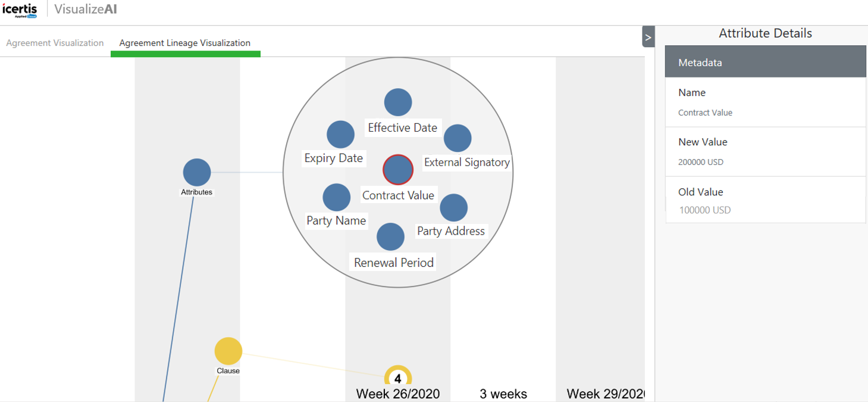Click the New Value 200000 USD text
Screen dimensions: 868x402
pyautogui.click(x=701, y=162)
